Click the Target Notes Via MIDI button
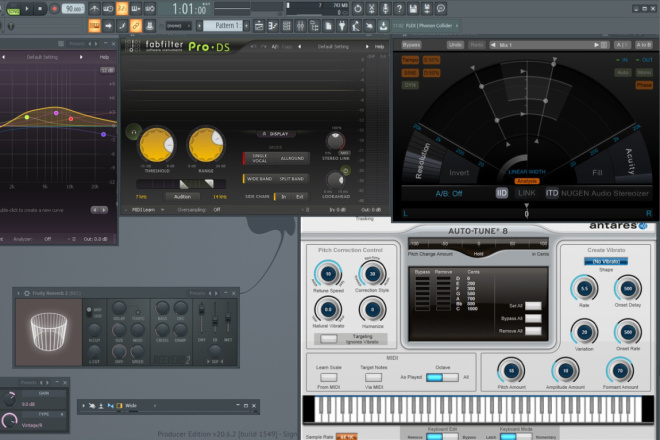Screen dimensions: 660x440 [x=373, y=377]
